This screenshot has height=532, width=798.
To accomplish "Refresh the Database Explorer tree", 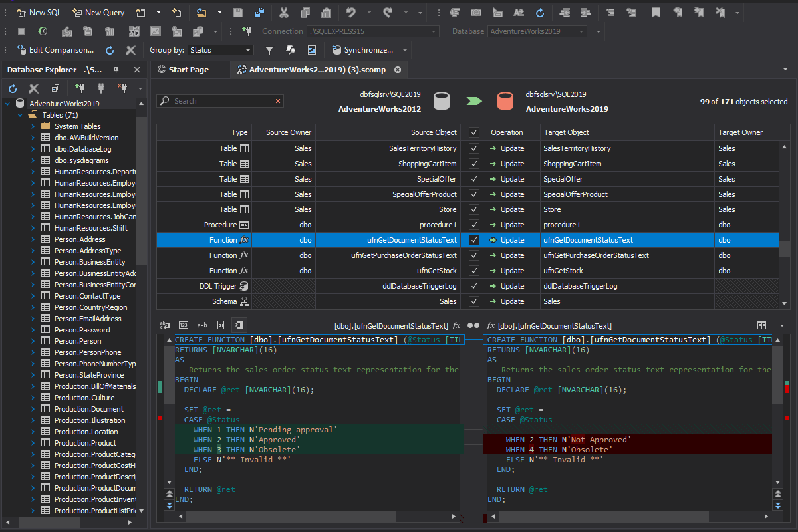I will [x=12, y=88].
